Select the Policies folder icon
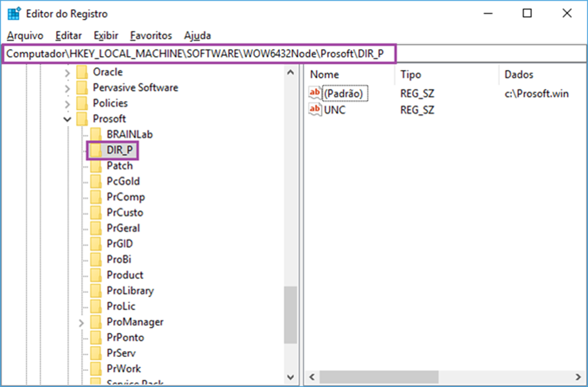The width and height of the screenshot is (588, 387). (x=82, y=103)
